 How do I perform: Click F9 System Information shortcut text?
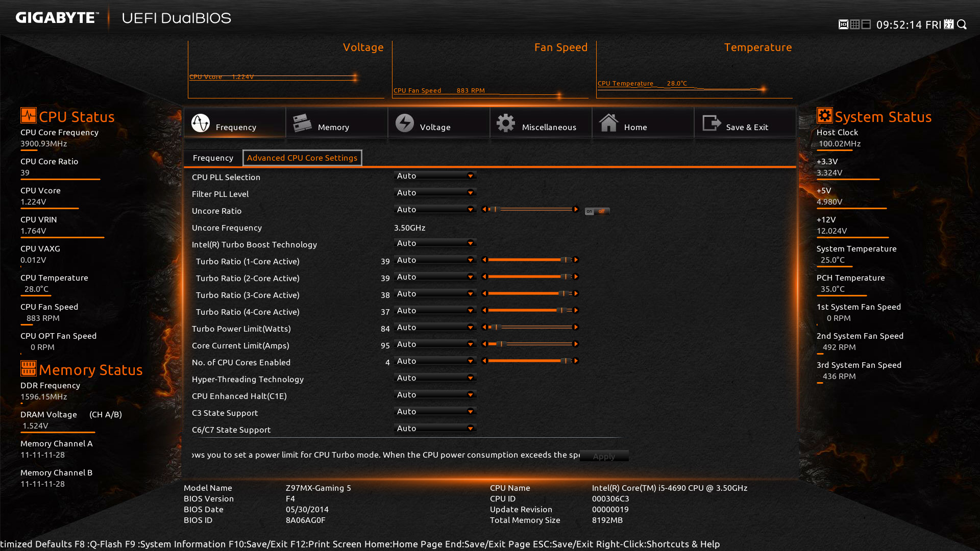click(x=175, y=544)
